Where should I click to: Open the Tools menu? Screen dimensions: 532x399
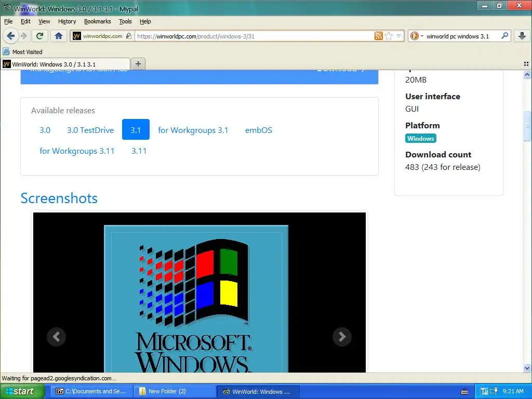tap(125, 21)
